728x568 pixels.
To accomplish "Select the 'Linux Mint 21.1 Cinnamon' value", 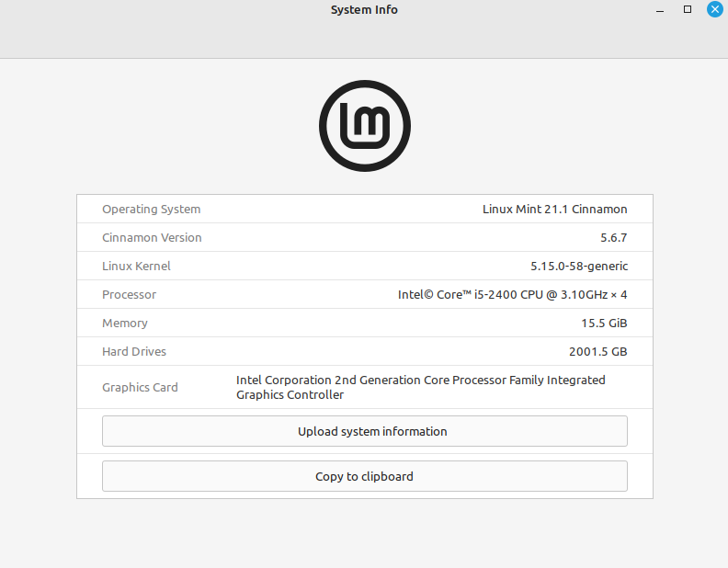I will coord(555,210).
